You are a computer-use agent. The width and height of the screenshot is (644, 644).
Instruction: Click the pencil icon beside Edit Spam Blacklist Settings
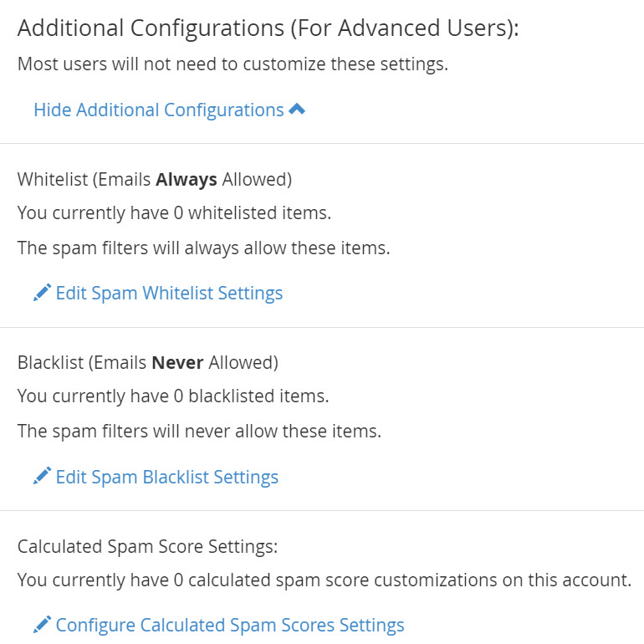pos(42,477)
